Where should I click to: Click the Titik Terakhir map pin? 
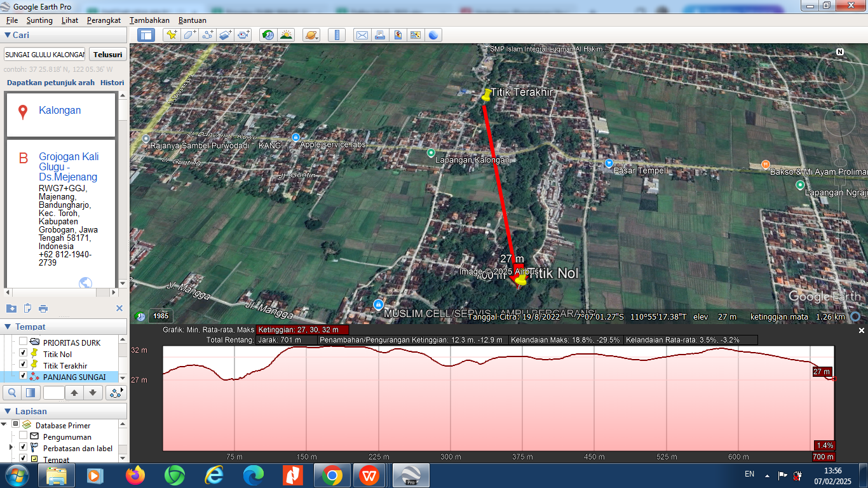[486, 95]
